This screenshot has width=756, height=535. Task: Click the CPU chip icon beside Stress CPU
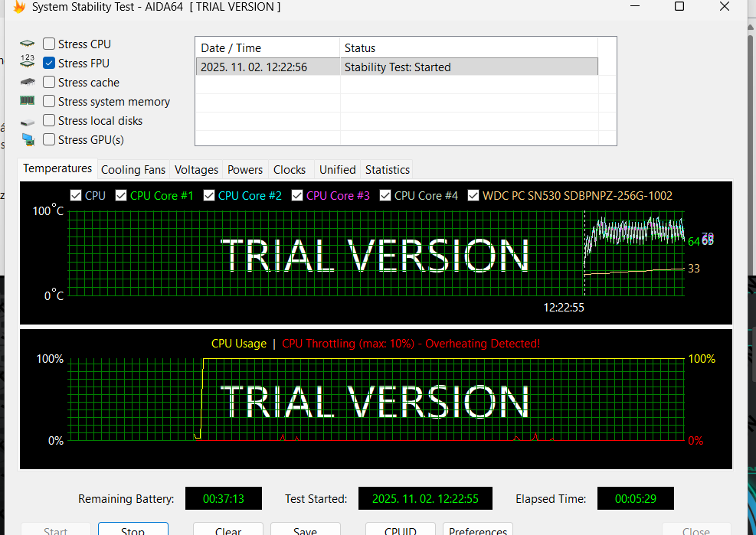tap(28, 44)
